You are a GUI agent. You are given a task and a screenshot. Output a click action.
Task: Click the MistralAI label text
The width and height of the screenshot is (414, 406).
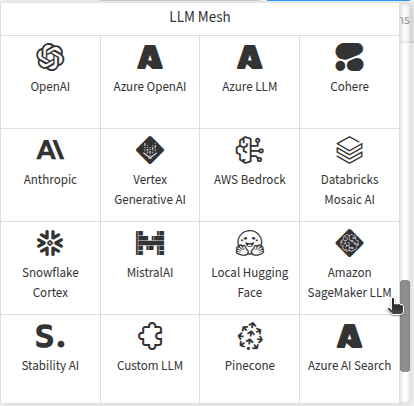150,273
